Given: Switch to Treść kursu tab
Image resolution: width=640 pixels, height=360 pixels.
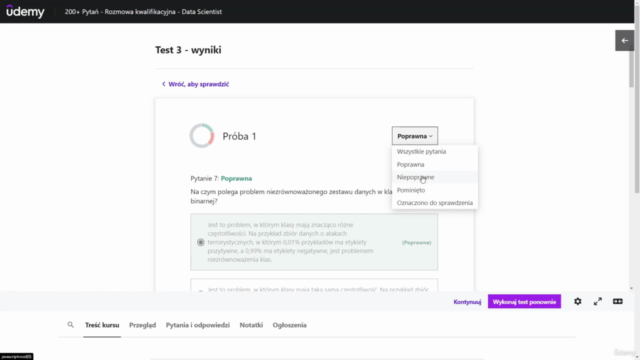Looking at the screenshot, I should (x=102, y=325).
